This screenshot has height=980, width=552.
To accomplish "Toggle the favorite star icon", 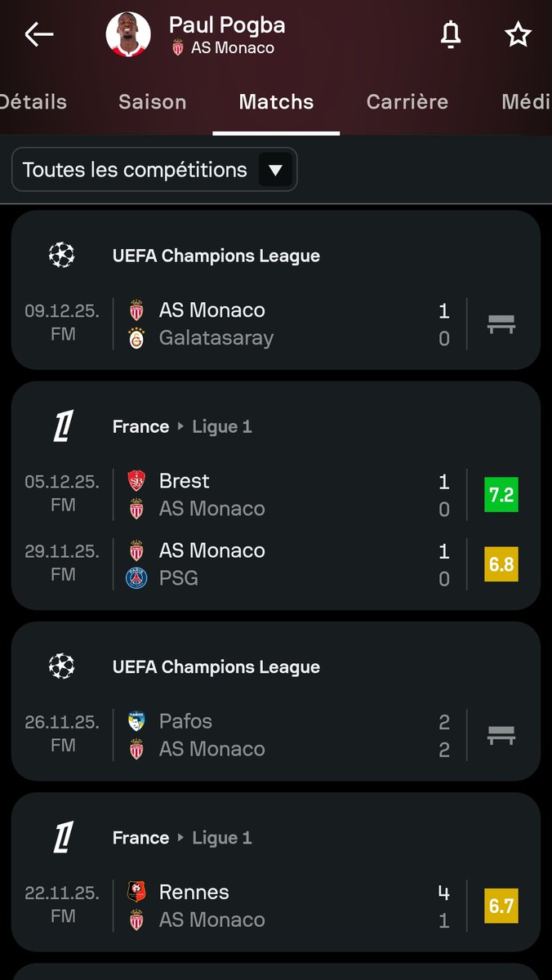I will (518, 34).
